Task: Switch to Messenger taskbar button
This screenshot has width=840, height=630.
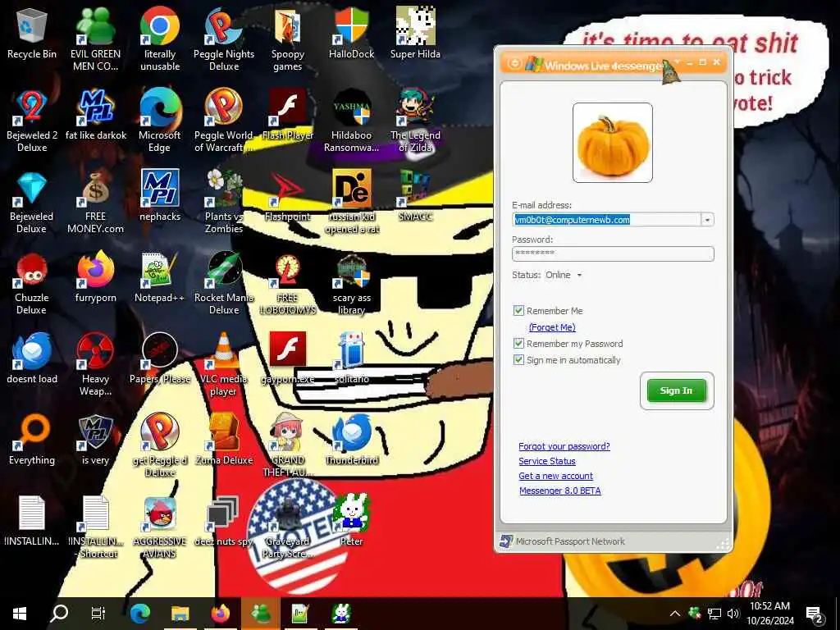Action: 260,614
